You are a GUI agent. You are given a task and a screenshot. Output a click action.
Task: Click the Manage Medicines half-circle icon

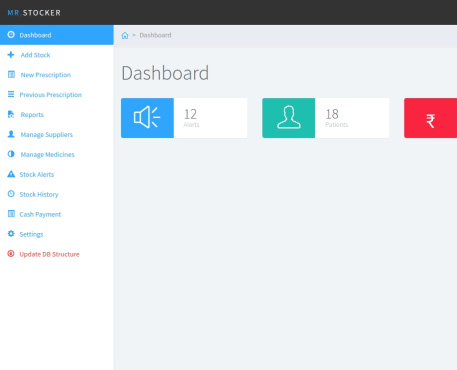[11, 154]
